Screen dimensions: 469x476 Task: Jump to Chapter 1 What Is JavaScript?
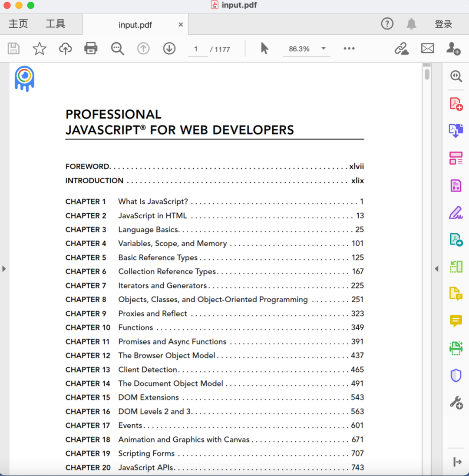(x=215, y=202)
